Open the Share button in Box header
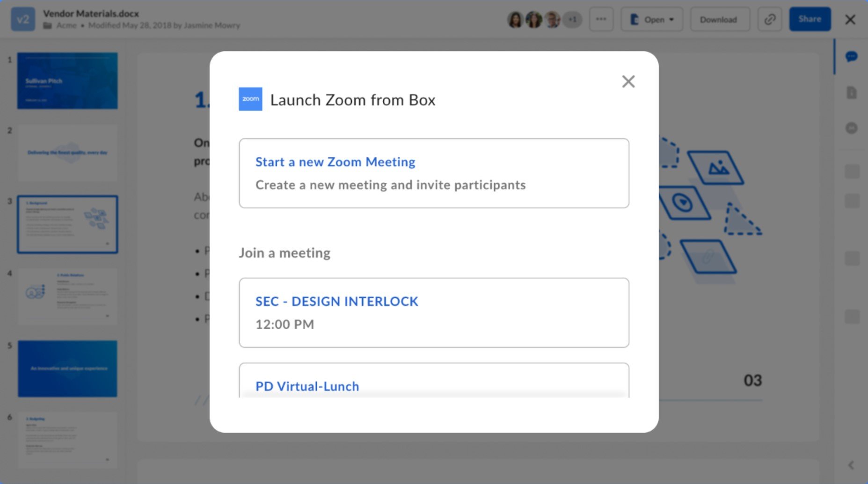868x484 pixels. tap(810, 19)
